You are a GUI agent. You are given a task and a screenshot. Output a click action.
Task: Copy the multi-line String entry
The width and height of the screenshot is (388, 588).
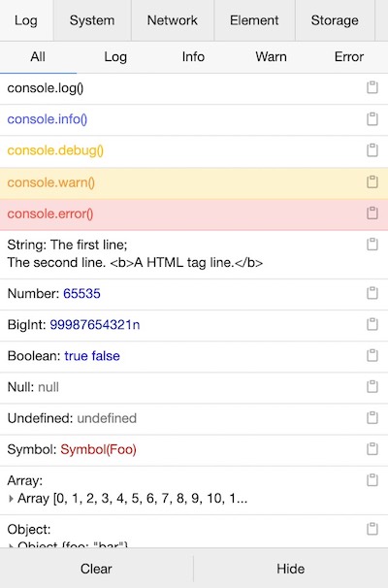tap(372, 245)
